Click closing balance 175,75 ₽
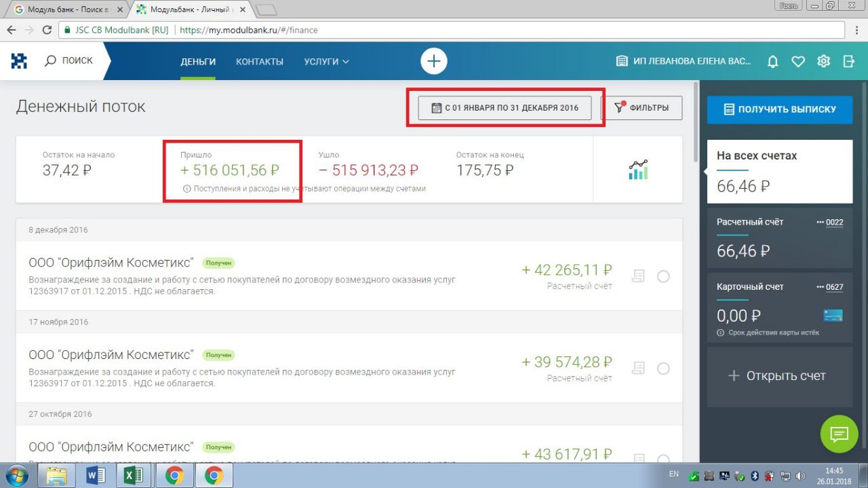 [485, 170]
